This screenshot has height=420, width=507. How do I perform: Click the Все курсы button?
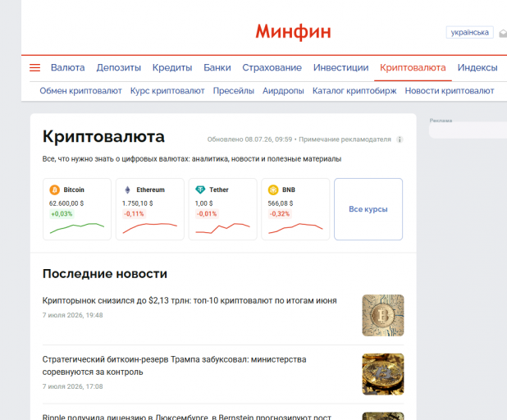[368, 209]
